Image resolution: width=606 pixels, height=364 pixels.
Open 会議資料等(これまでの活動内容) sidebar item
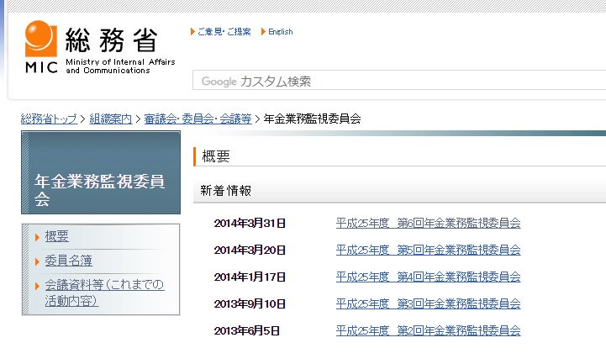104,293
